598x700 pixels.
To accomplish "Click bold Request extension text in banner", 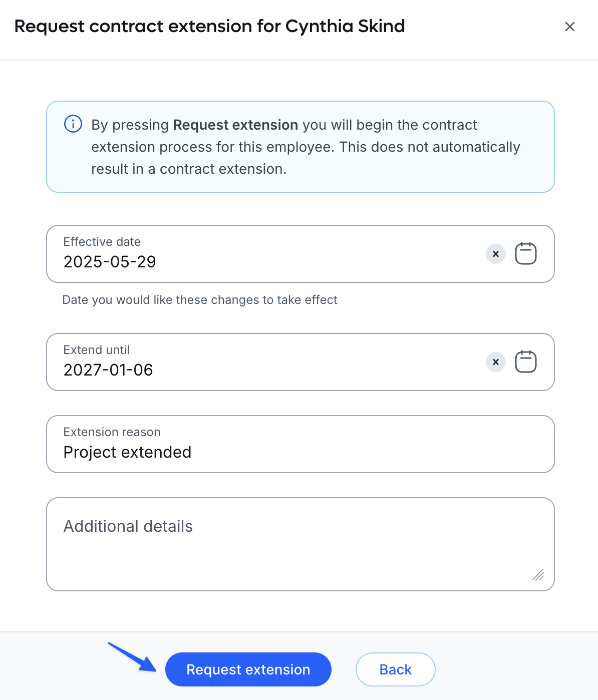I will coord(235,125).
